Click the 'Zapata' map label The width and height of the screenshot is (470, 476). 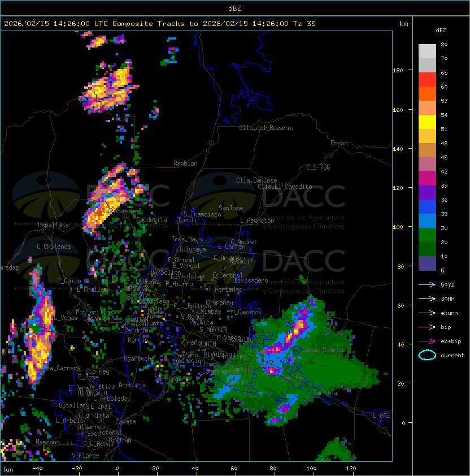(x=125, y=421)
